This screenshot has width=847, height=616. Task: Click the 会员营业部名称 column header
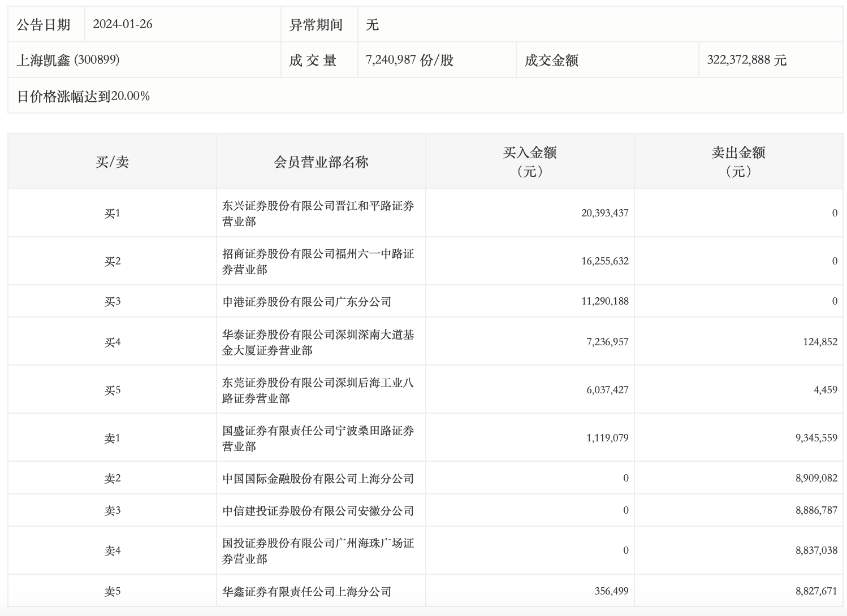pos(321,162)
